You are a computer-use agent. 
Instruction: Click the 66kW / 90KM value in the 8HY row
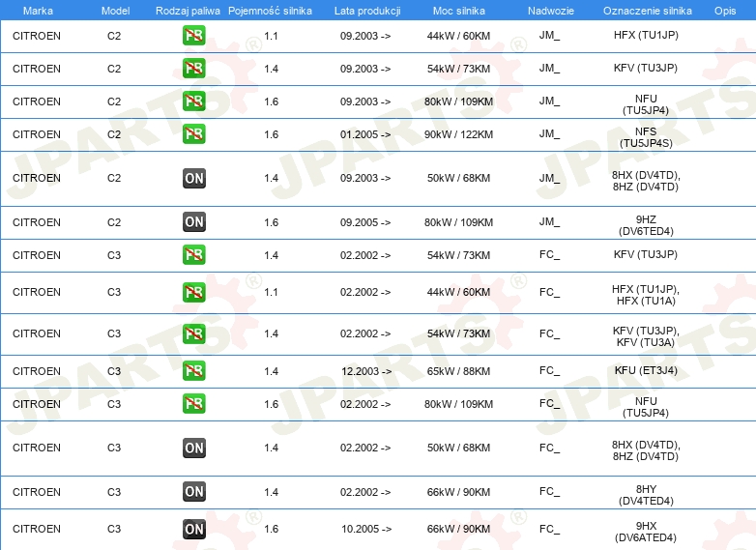tap(458, 492)
